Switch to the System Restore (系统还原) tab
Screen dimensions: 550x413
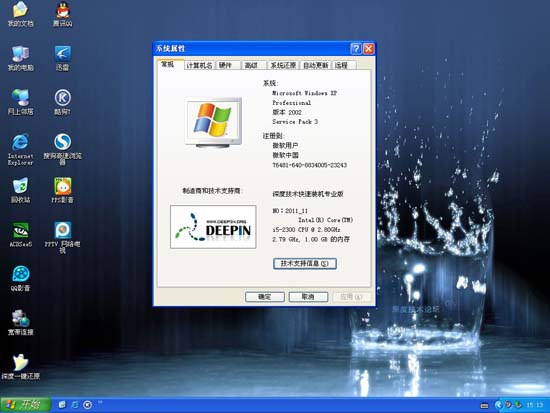pyautogui.click(x=283, y=65)
